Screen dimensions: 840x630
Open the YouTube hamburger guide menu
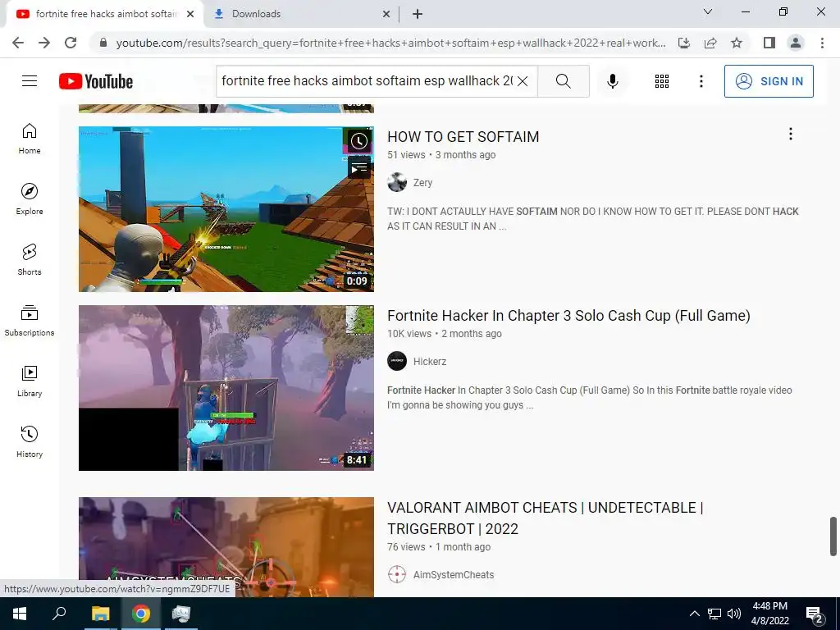(30, 81)
